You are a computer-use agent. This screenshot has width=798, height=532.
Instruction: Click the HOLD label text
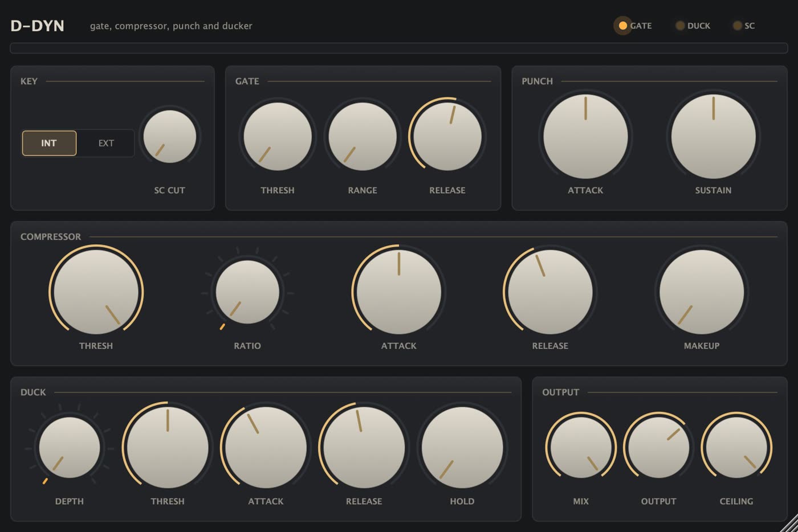click(462, 501)
